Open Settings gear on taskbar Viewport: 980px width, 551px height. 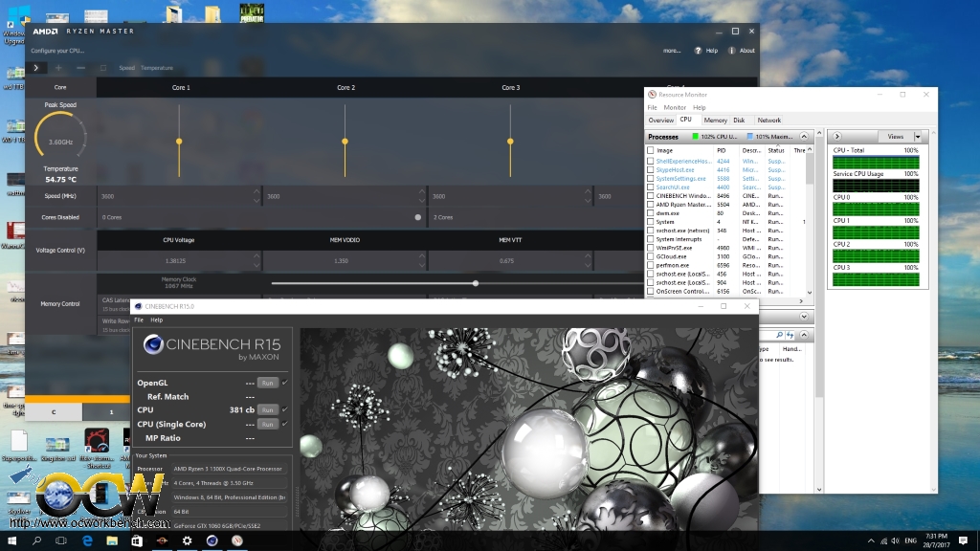187,540
